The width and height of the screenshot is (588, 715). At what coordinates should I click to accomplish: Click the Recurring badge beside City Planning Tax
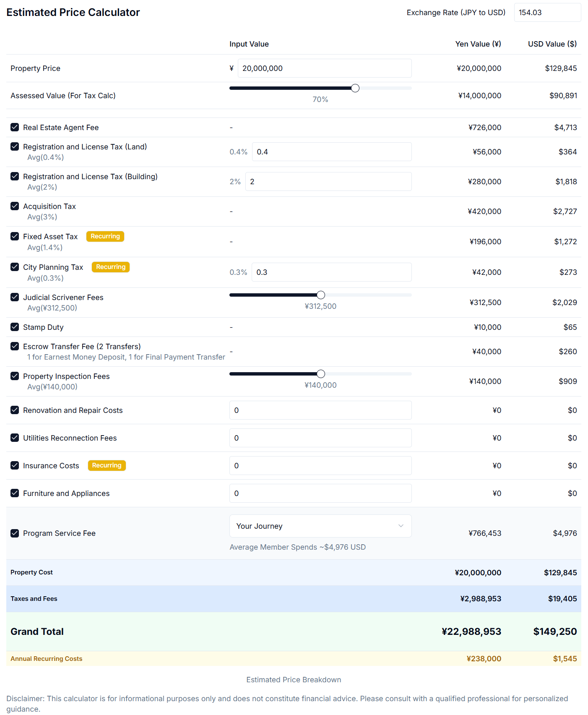point(111,267)
